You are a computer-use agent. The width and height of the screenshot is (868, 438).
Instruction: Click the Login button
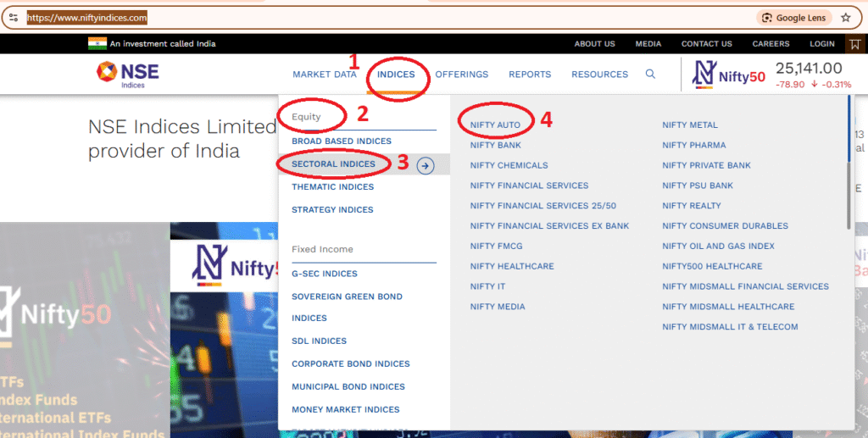tap(821, 44)
